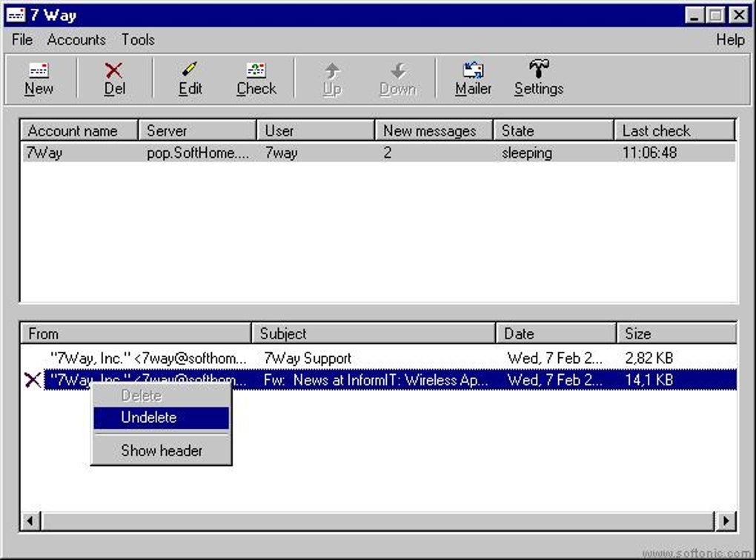Click the Subject column header

(x=374, y=333)
